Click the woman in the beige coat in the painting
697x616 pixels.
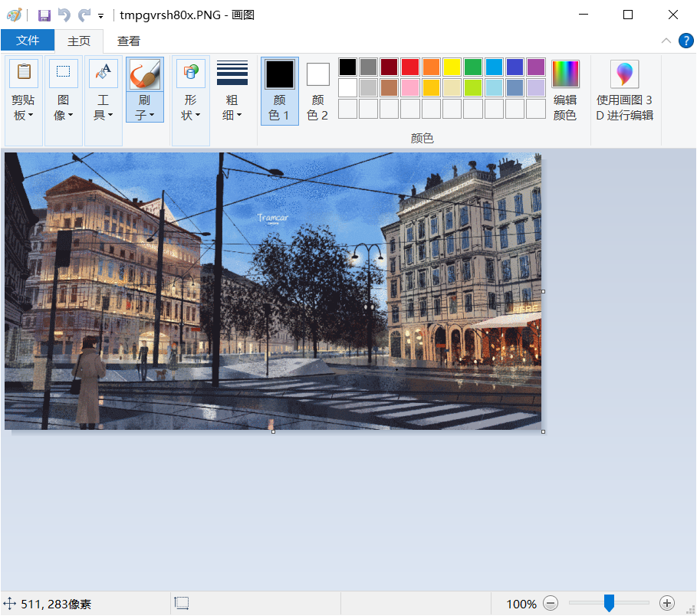(x=90, y=383)
